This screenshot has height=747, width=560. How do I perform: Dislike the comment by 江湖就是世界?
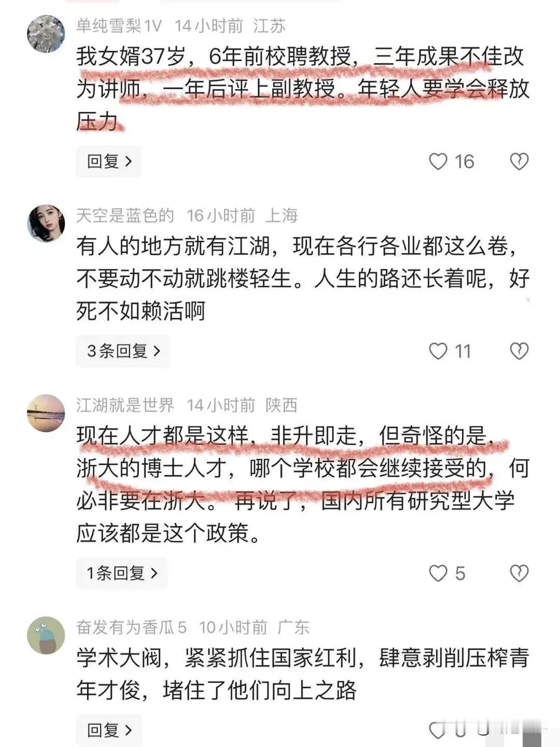point(519,573)
